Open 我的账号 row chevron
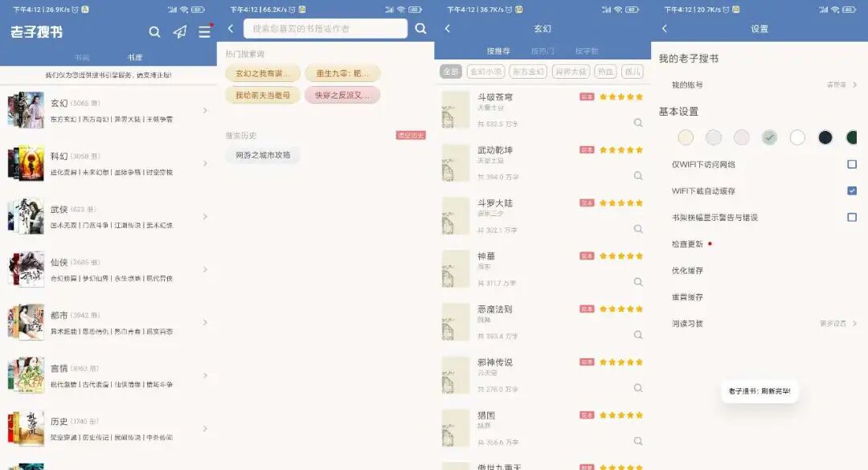Viewport: 868px width, 470px height. click(x=854, y=84)
